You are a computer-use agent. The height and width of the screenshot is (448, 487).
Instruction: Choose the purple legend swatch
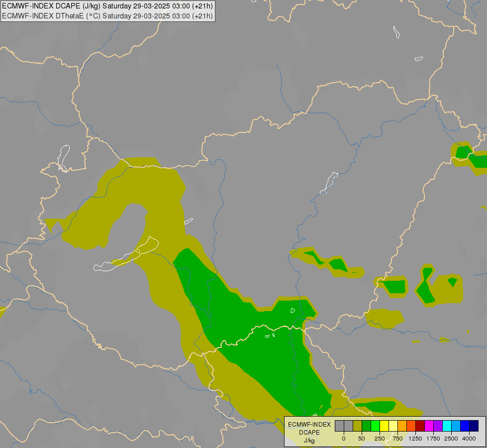438,426
